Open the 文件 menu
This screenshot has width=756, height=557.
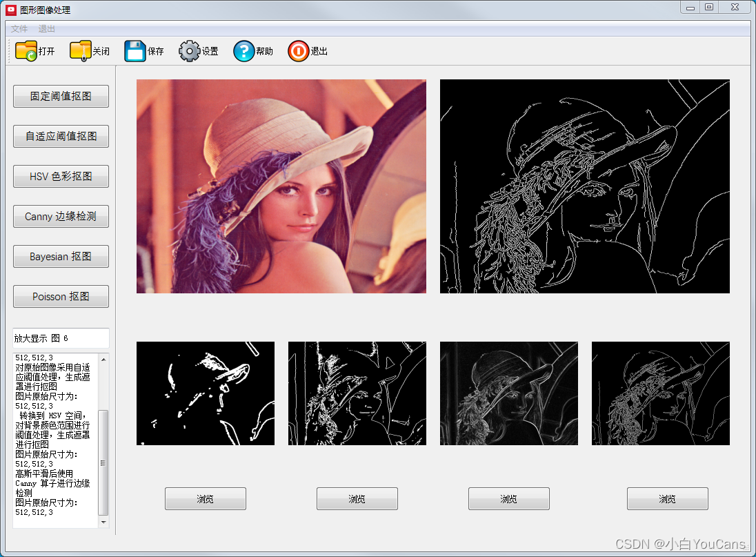pos(19,29)
